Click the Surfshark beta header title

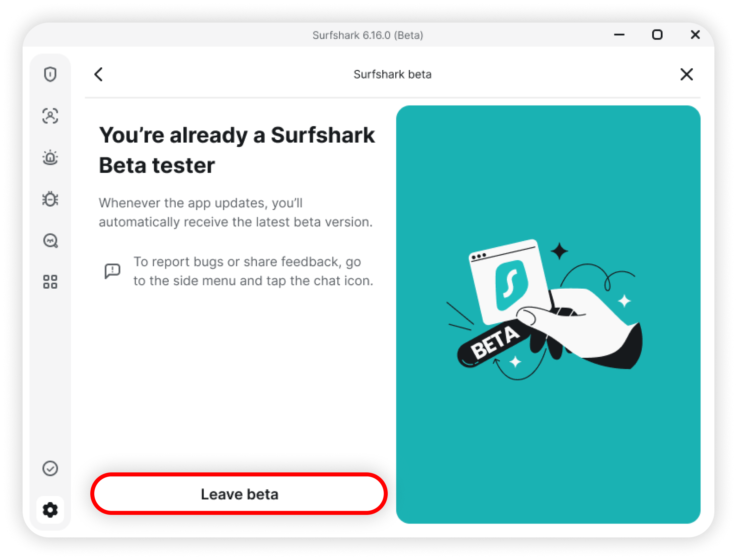coord(392,74)
